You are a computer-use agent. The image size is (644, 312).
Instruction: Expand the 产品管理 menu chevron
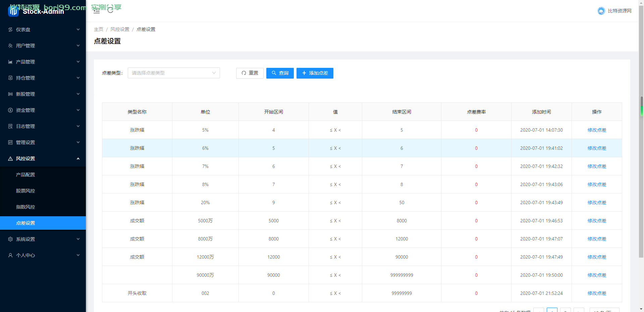pos(78,62)
